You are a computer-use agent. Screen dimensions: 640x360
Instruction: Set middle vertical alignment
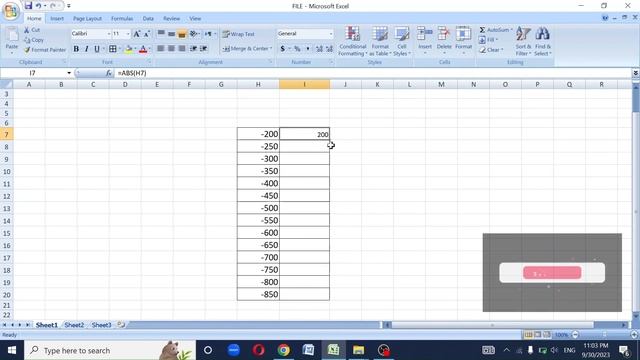[171, 34]
